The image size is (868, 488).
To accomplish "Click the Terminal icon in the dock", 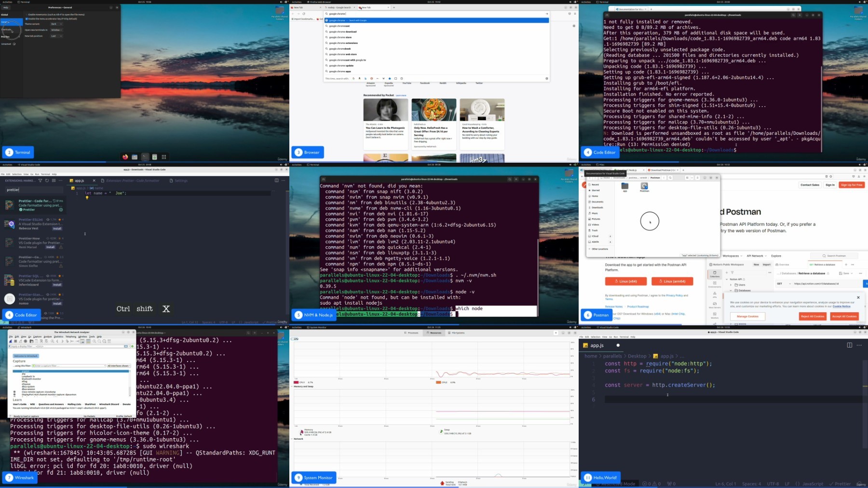I will pos(145,157).
